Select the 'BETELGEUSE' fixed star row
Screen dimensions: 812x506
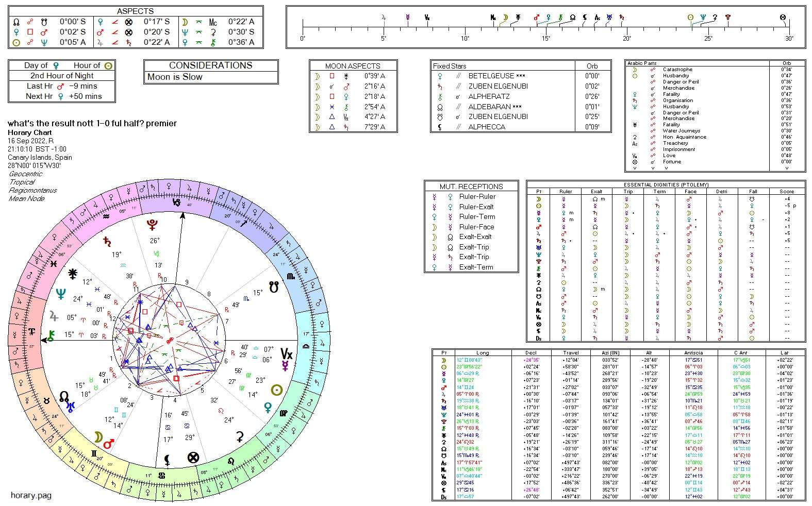tap(521, 76)
